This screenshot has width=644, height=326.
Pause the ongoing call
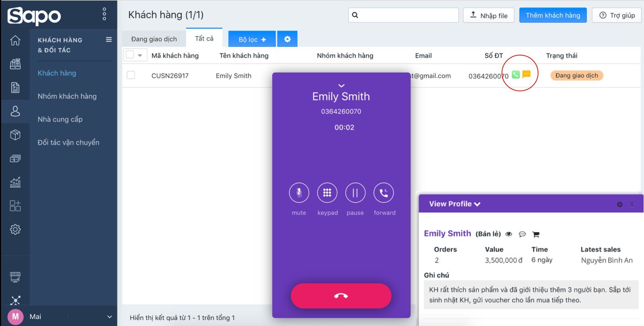pos(355,193)
